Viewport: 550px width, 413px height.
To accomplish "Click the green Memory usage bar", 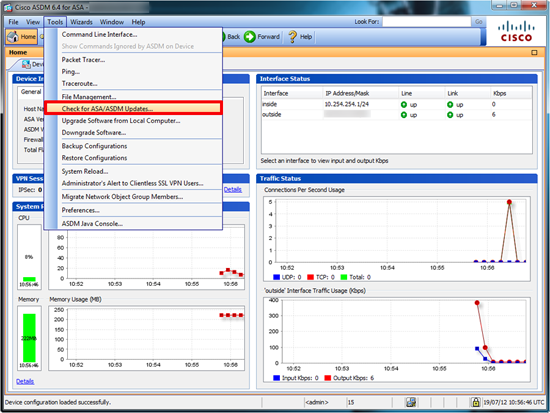I will 29,338.
